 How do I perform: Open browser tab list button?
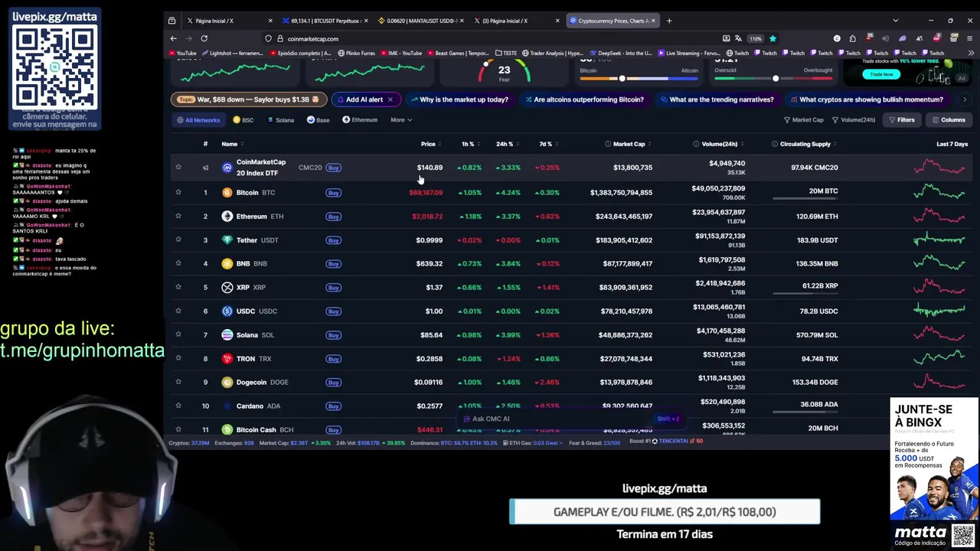(895, 21)
